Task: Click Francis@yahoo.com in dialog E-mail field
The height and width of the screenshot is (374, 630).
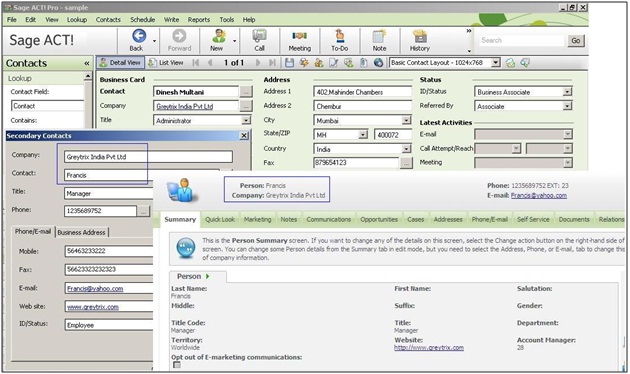Action: click(x=95, y=288)
